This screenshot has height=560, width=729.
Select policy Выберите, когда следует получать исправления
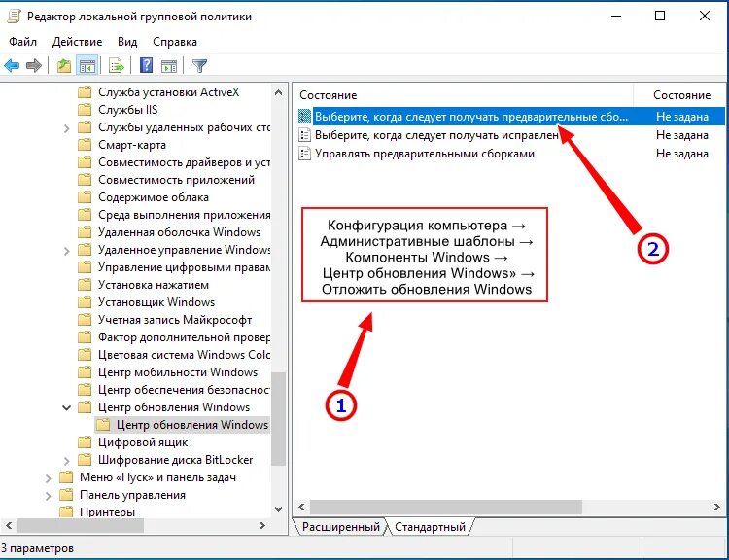click(436, 135)
